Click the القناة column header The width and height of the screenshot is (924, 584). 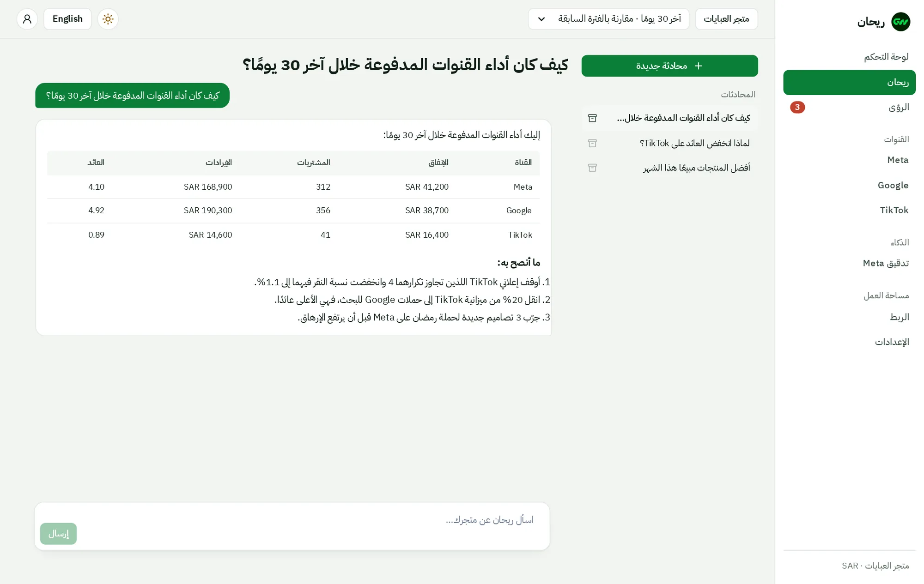tap(523, 163)
